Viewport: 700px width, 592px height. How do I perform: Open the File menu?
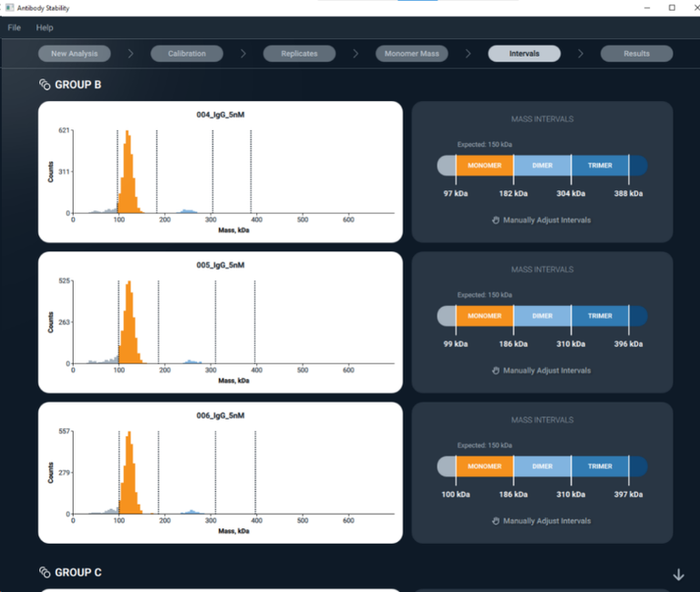pos(15,27)
